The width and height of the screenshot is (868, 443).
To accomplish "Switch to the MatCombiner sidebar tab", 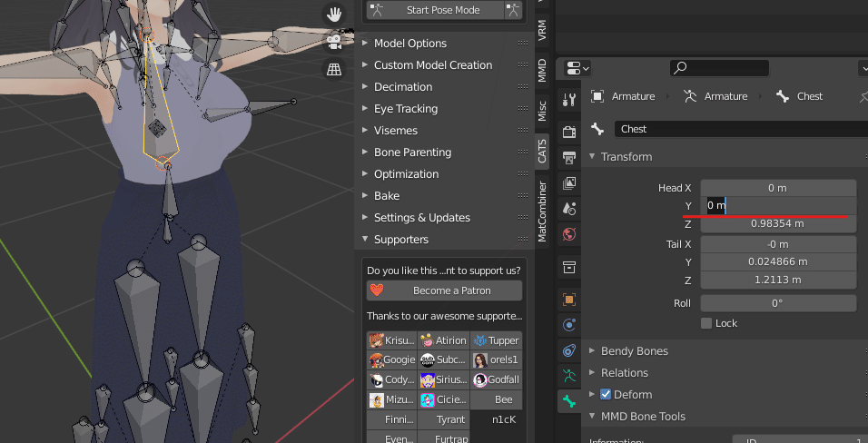I will [x=542, y=212].
